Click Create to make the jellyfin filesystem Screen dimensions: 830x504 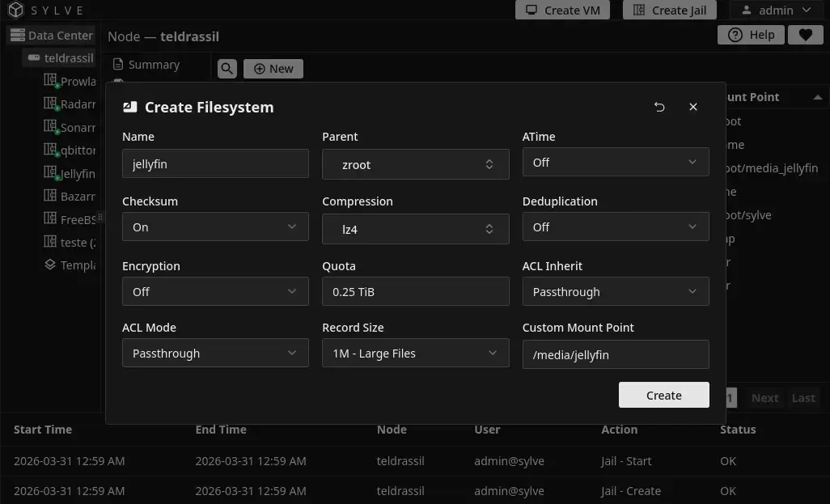(663, 395)
